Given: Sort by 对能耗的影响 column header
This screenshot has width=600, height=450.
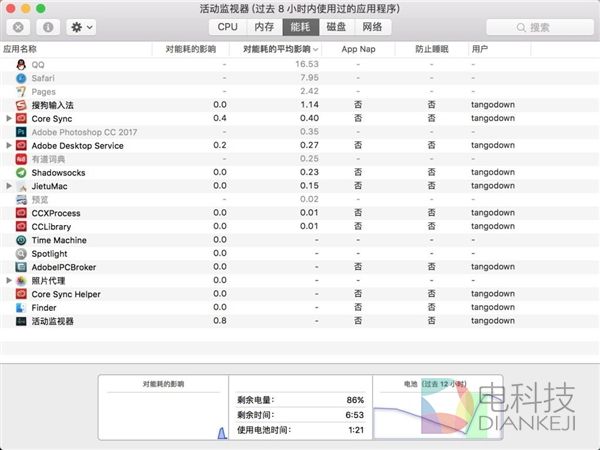Looking at the screenshot, I should 191,49.
